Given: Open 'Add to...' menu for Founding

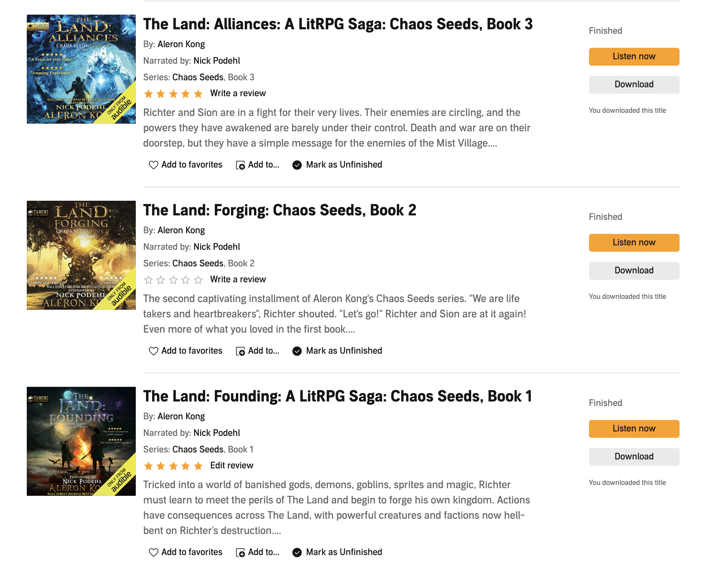Looking at the screenshot, I should (x=263, y=552).
